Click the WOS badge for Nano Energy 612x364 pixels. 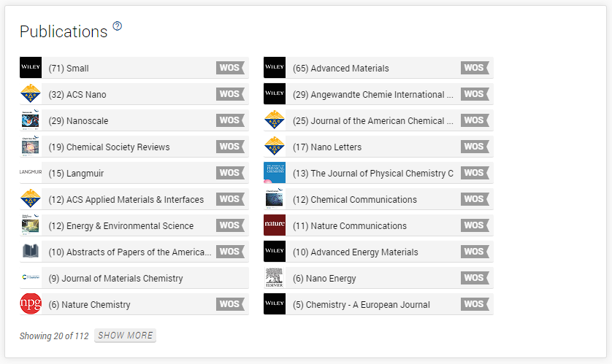475,278
